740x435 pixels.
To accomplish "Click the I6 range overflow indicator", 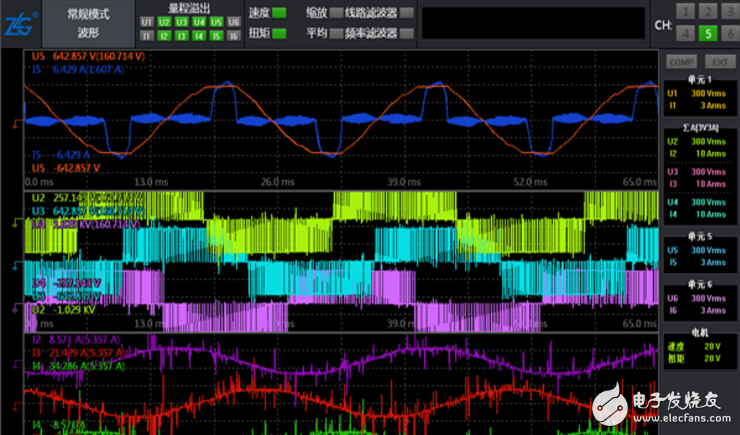I will tap(234, 35).
